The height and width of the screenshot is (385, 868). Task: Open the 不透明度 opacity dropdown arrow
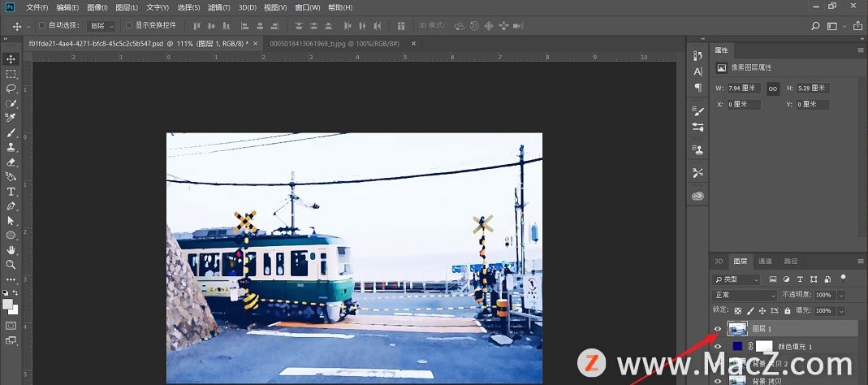point(841,295)
